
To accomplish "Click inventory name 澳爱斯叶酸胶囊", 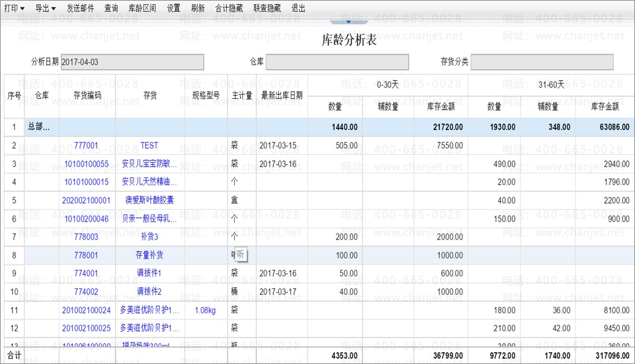I will pos(150,200).
